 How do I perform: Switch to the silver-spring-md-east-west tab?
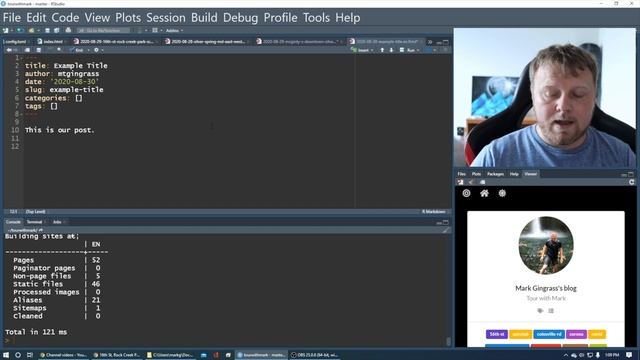207,42
